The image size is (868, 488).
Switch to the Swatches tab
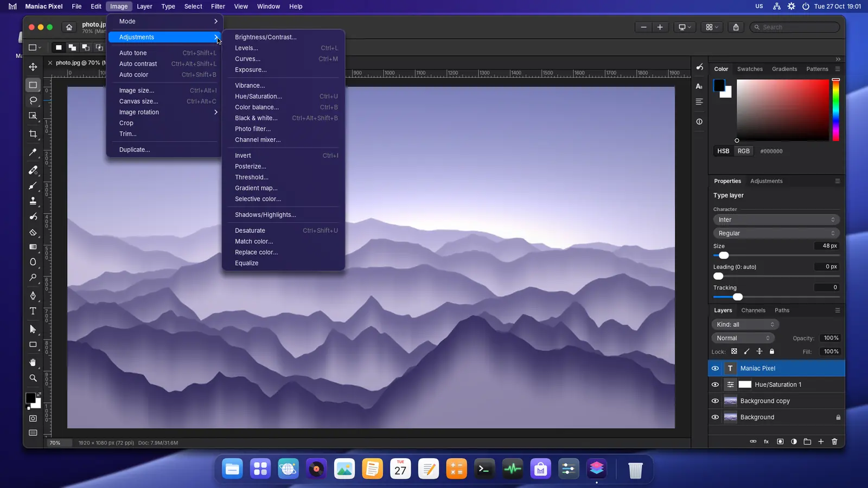750,69
